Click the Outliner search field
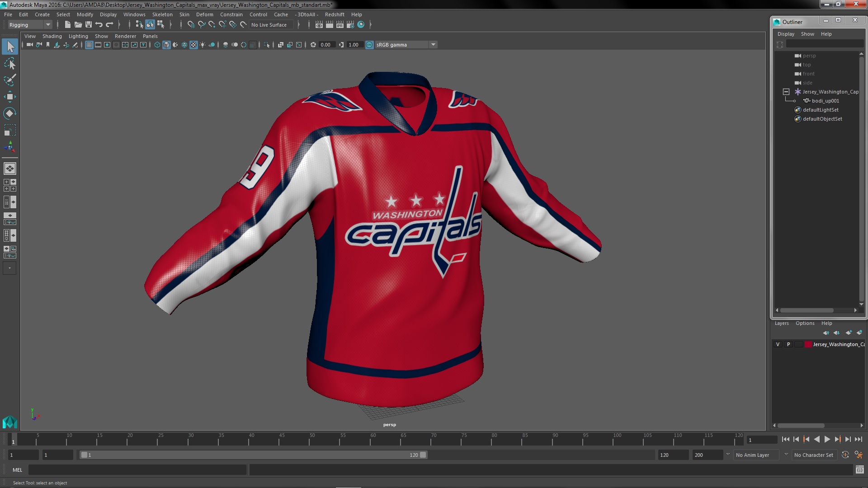Image resolution: width=868 pixels, height=488 pixels. coord(825,44)
